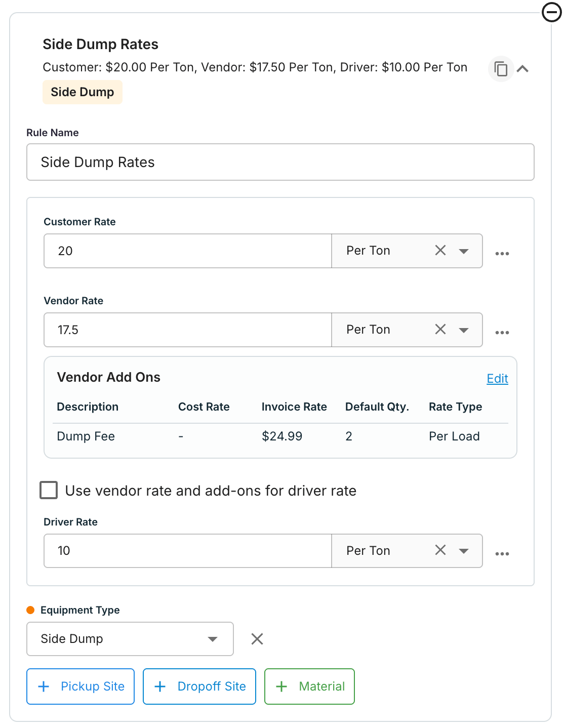Add a Dropoff Site condition
The height and width of the screenshot is (728, 564).
click(x=199, y=686)
